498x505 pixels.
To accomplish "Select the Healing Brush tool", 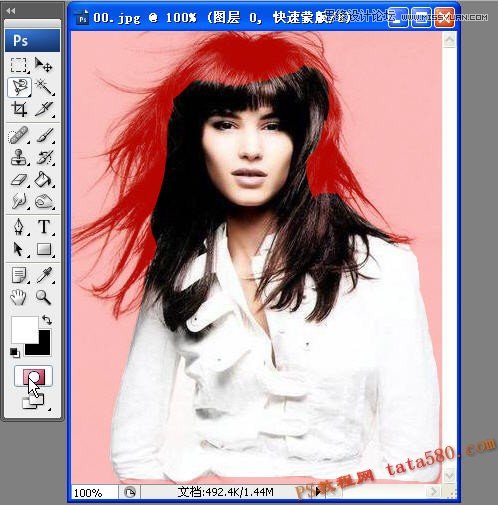I will [19, 136].
